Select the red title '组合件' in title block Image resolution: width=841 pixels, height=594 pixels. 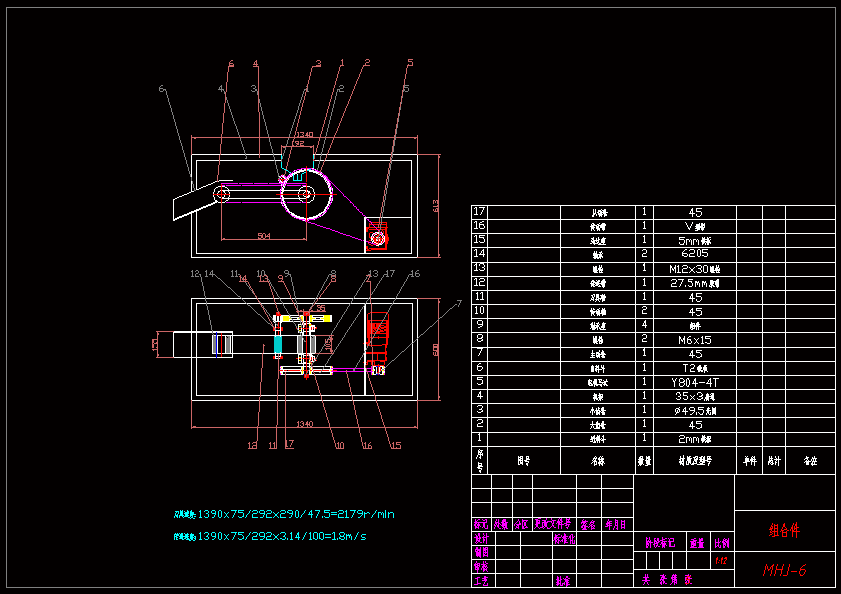tap(784, 531)
